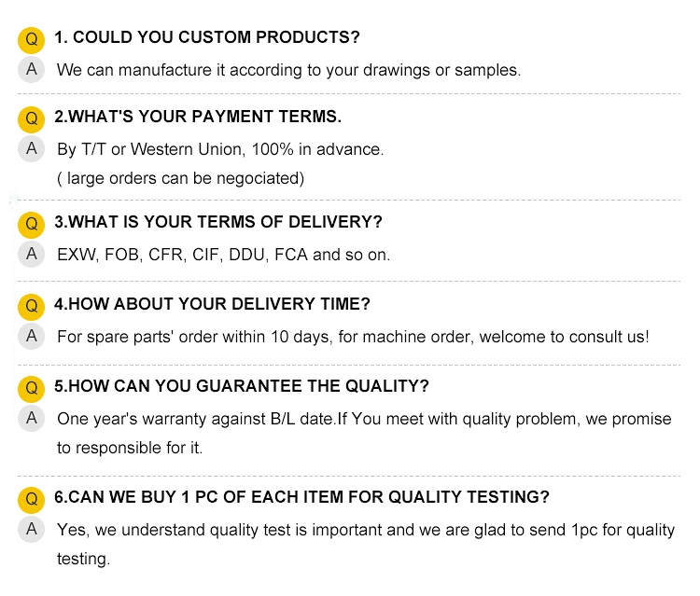This screenshot has width=700, height=596.
Task: Click the Q icon beside delivery time question
Action: click(x=32, y=306)
